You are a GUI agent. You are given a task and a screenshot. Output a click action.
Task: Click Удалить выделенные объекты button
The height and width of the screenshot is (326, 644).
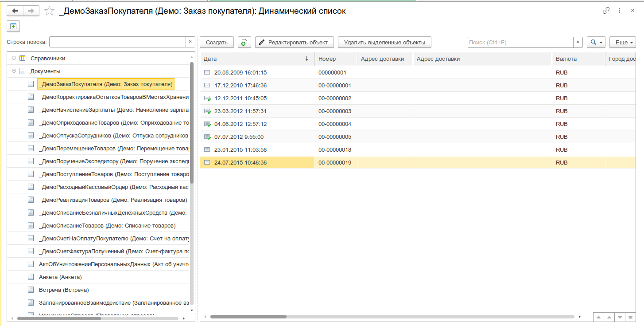tap(384, 42)
